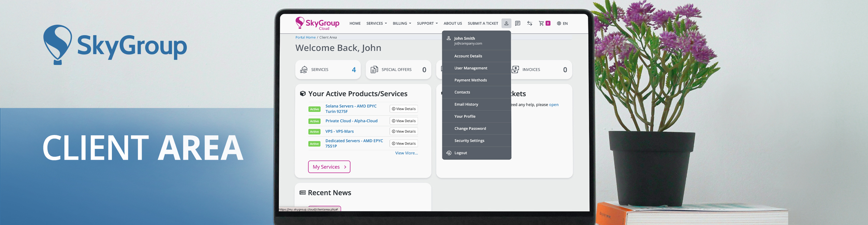Screen dimensions: 868x225
Task: Expand the Billing dropdown menu
Action: pos(402,23)
